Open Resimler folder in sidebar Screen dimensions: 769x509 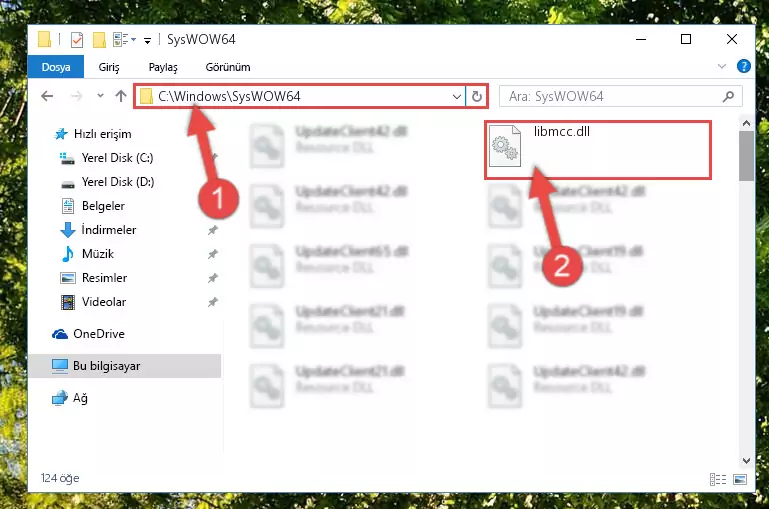tap(104, 278)
